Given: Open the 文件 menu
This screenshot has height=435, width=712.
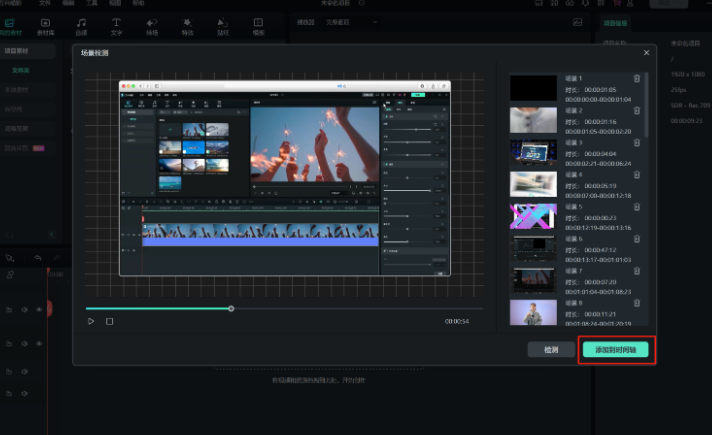Looking at the screenshot, I should (44, 4).
